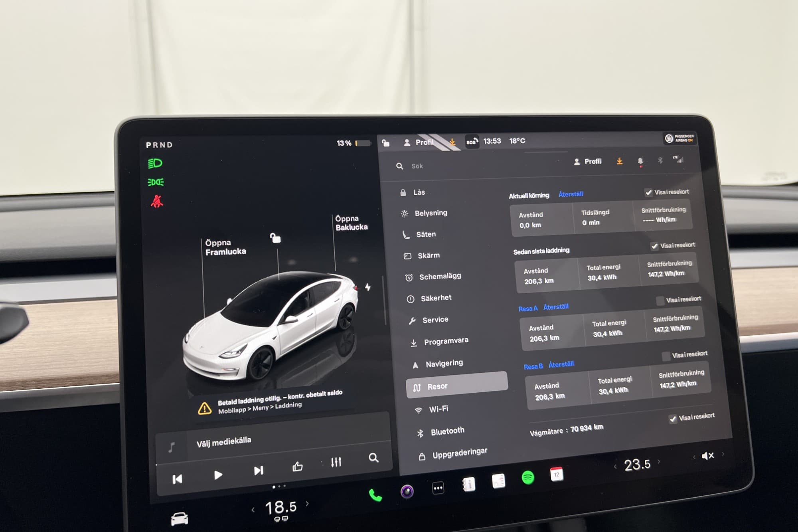The height and width of the screenshot is (532, 798).
Task: Open the phone app in the dock
Action: pyautogui.click(x=375, y=495)
